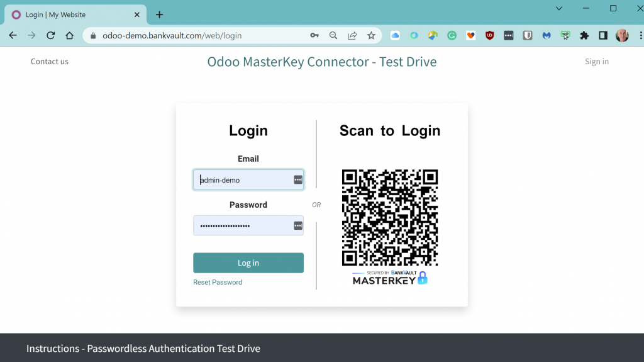
Task: Toggle the browser side panel
Action: (x=603, y=36)
